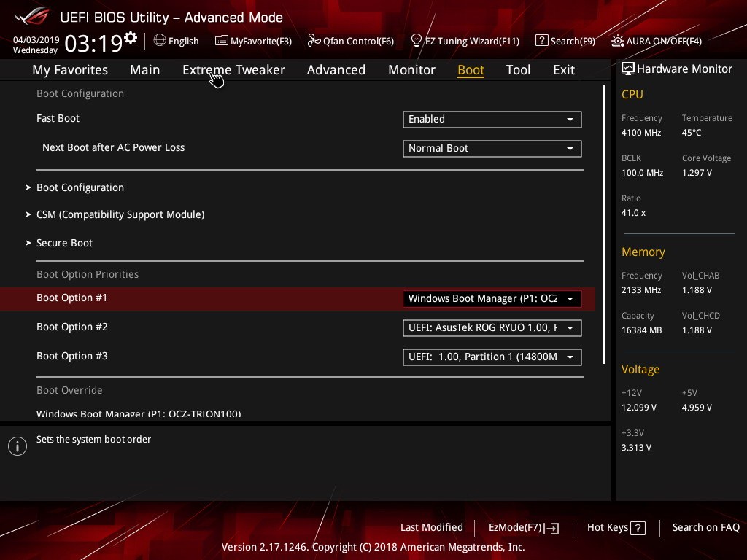Click the Boot Option #3 label
The height and width of the screenshot is (560, 747).
[x=72, y=356]
